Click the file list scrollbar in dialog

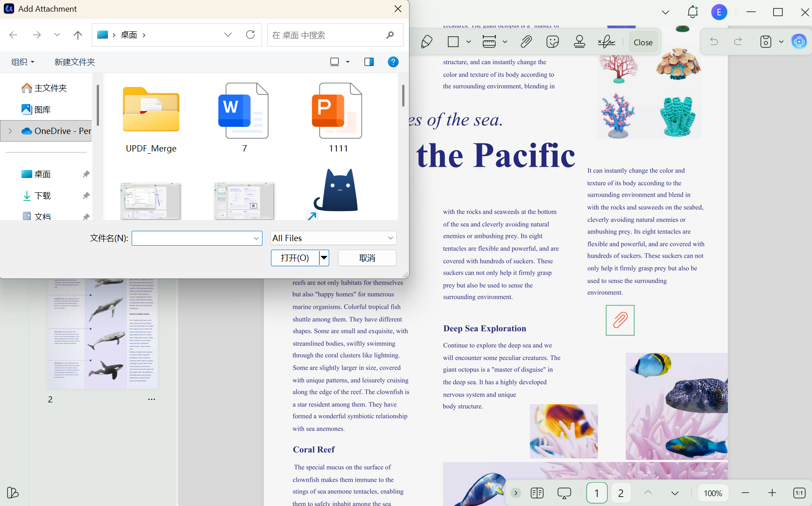403,95
